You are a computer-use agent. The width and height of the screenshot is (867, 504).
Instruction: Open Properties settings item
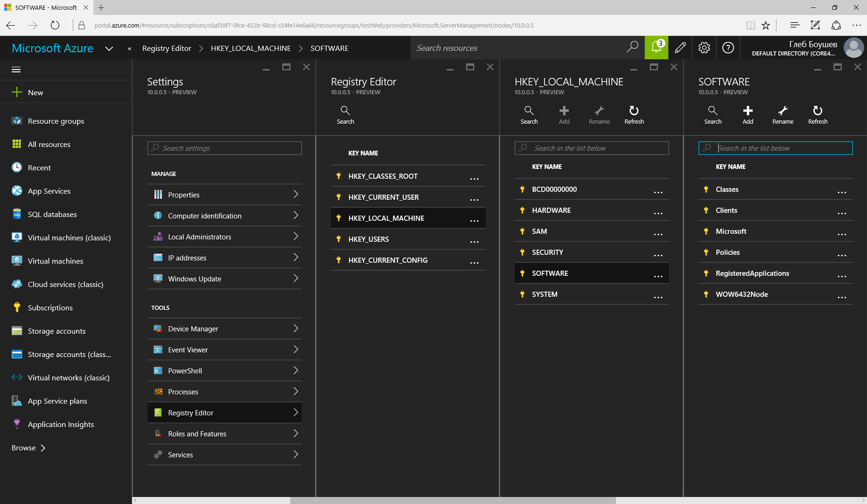click(224, 195)
